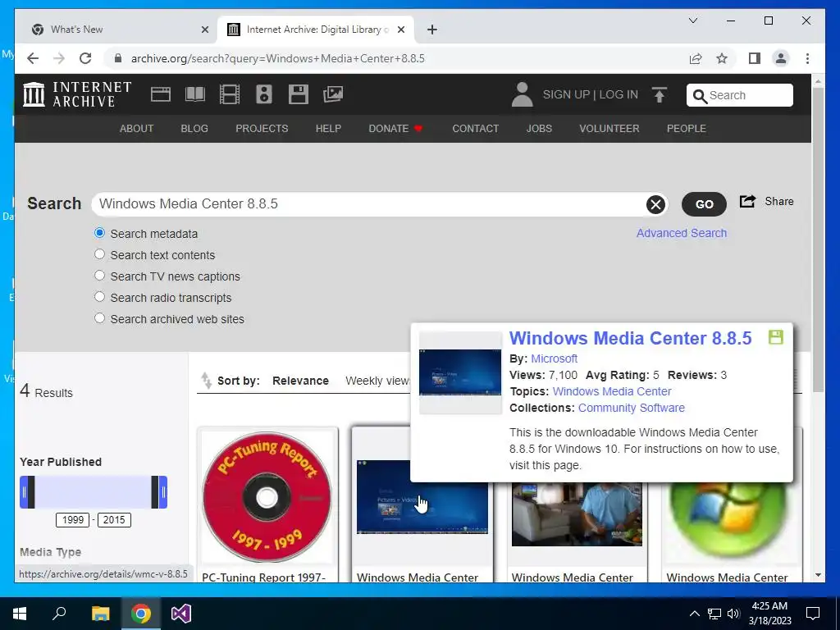The width and height of the screenshot is (840, 630).
Task: Click the 2015 end year box
Action: point(114,519)
